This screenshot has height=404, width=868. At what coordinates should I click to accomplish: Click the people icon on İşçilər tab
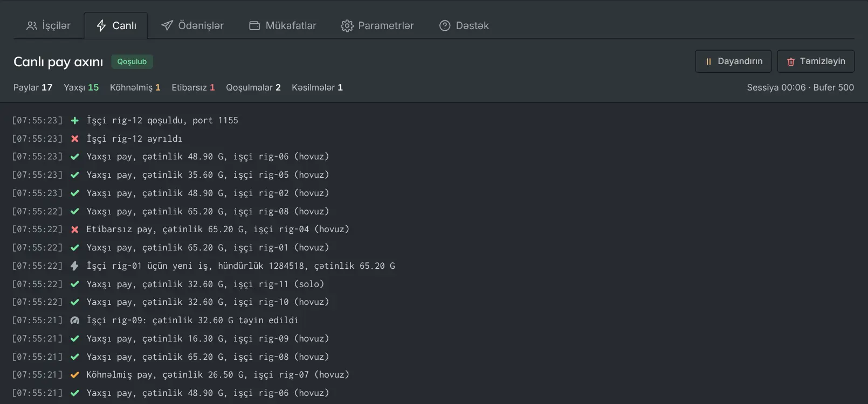[x=32, y=26]
